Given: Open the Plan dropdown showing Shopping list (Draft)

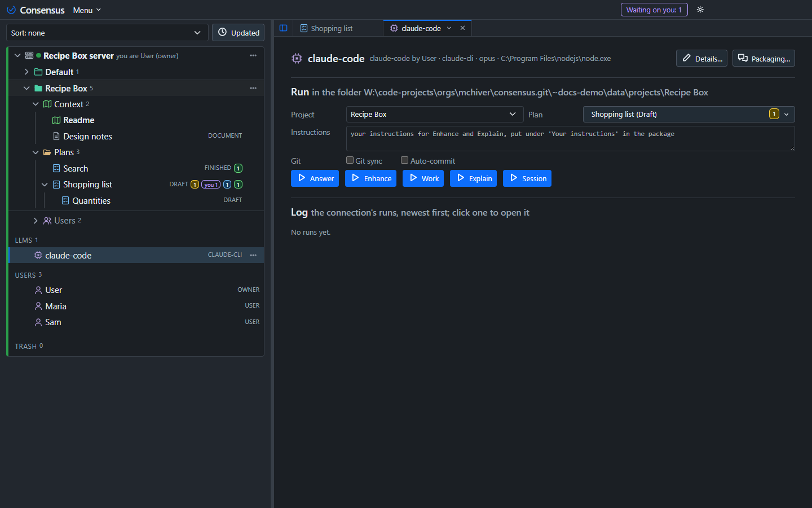Looking at the screenshot, I should point(689,114).
